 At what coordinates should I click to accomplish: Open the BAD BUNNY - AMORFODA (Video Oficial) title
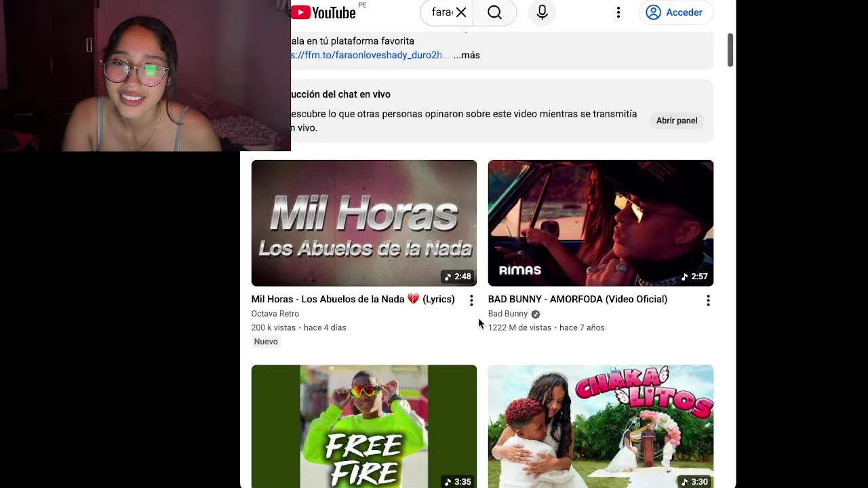[578, 299]
